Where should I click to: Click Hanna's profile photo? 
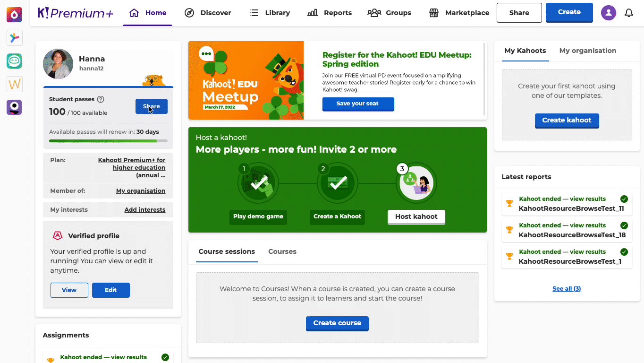(x=58, y=64)
